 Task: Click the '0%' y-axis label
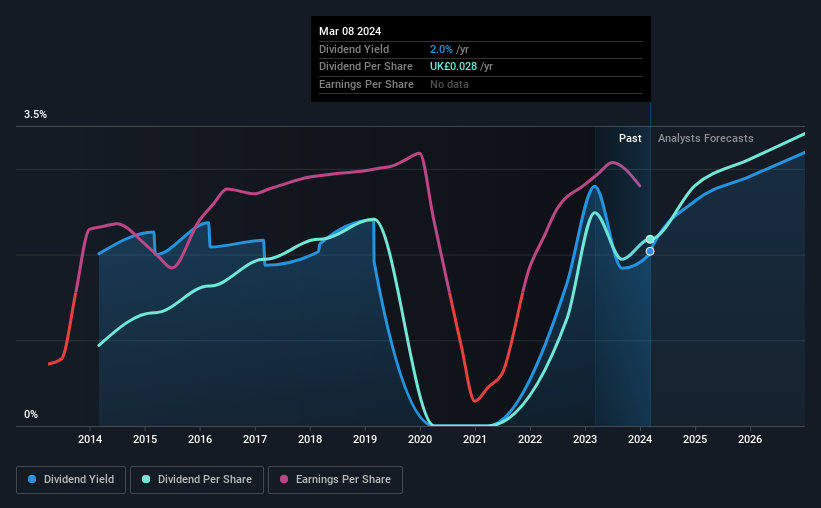pyautogui.click(x=31, y=415)
